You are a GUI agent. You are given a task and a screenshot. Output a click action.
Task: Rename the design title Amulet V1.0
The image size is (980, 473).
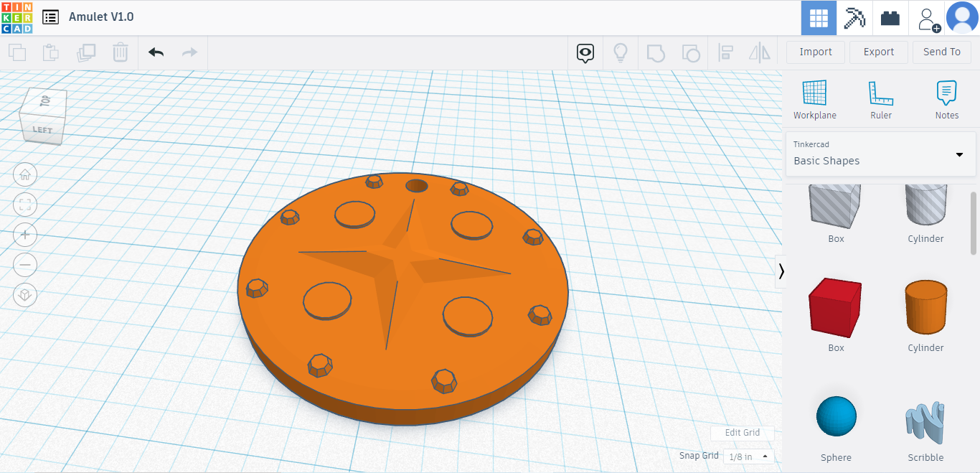101,17
